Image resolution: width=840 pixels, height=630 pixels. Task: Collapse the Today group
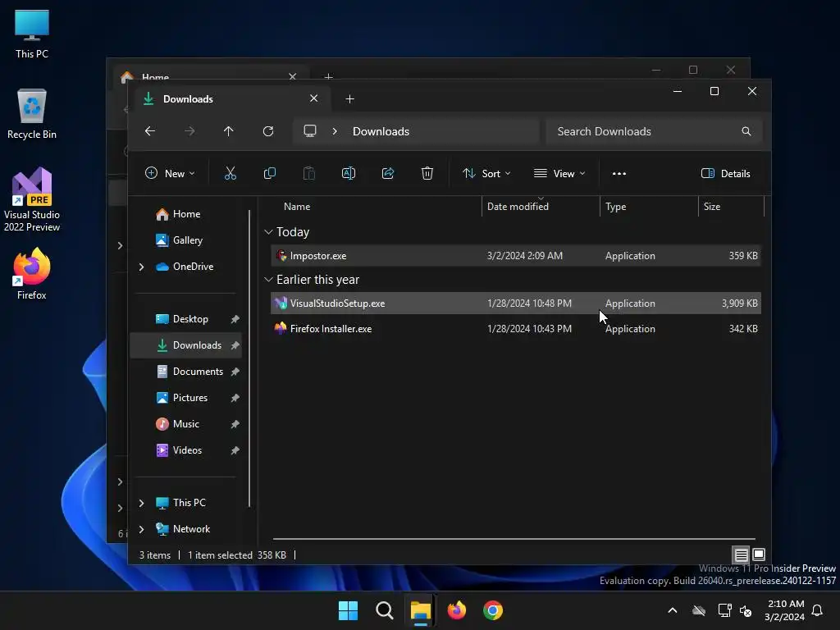(x=268, y=232)
